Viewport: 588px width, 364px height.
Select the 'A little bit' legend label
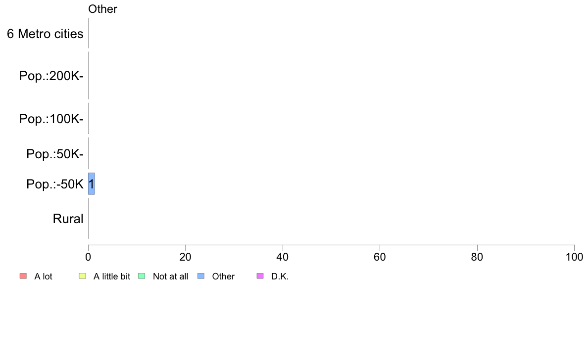pyautogui.click(x=112, y=276)
